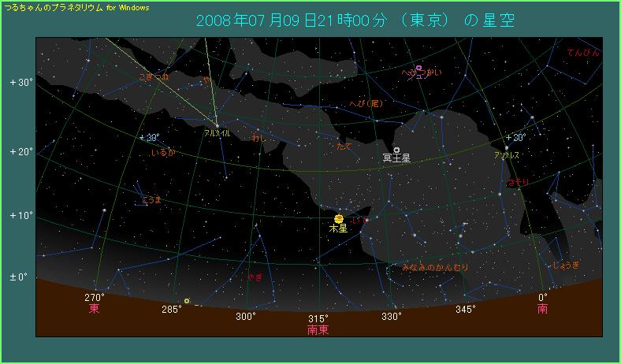Select the いるか constellation label
Viewport: 621px width, 364px height.
coord(162,152)
